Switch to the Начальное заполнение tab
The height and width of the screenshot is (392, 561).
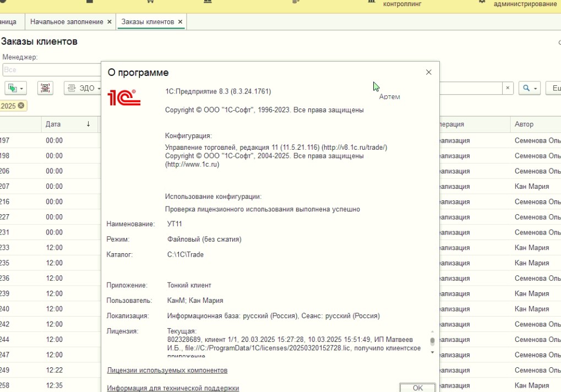click(67, 22)
